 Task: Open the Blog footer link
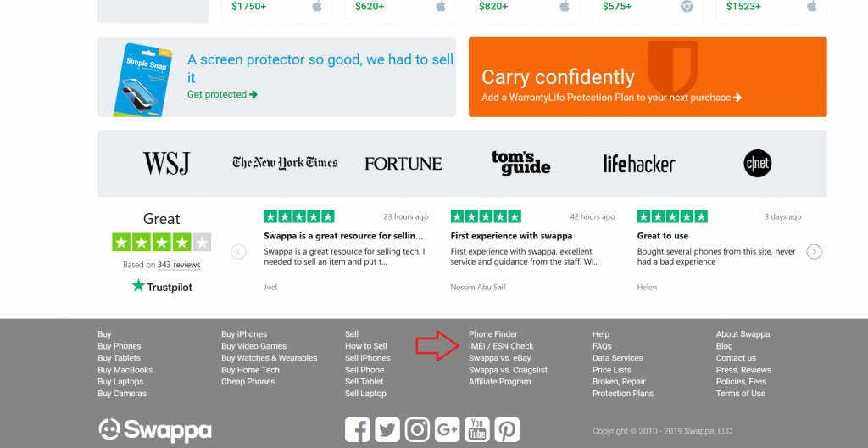[724, 346]
